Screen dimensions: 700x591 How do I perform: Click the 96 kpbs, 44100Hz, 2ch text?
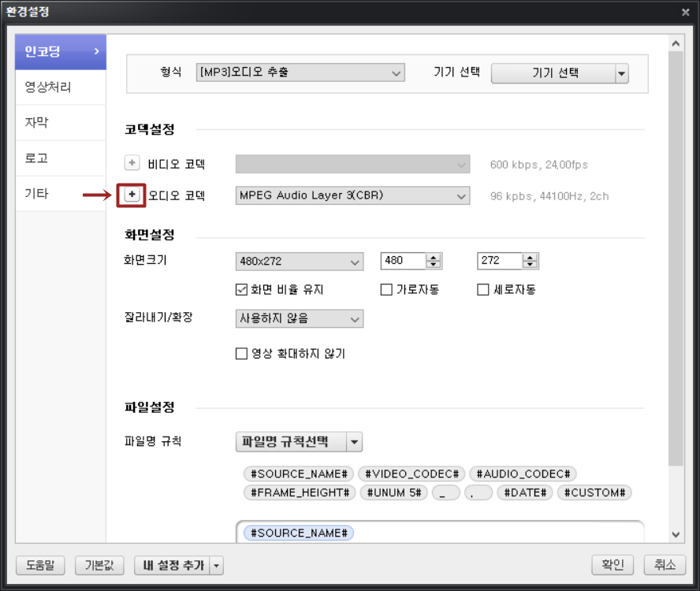point(549,196)
